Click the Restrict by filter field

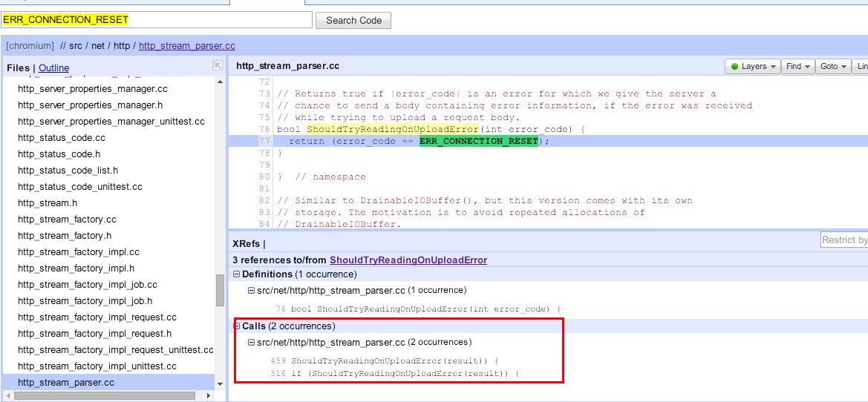(843, 240)
